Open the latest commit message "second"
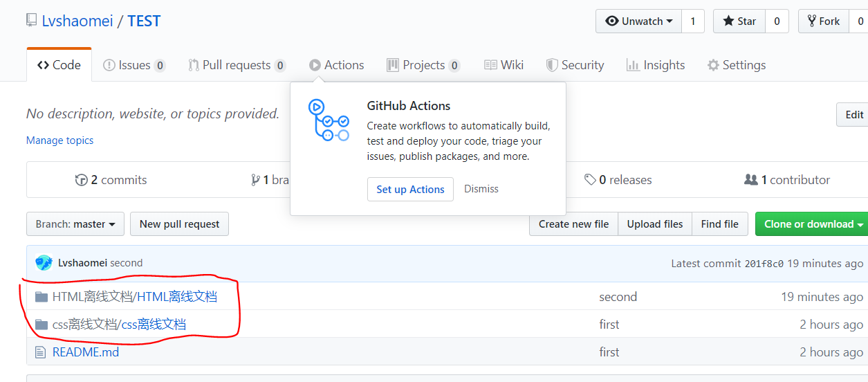This screenshot has height=382, width=868. click(127, 263)
